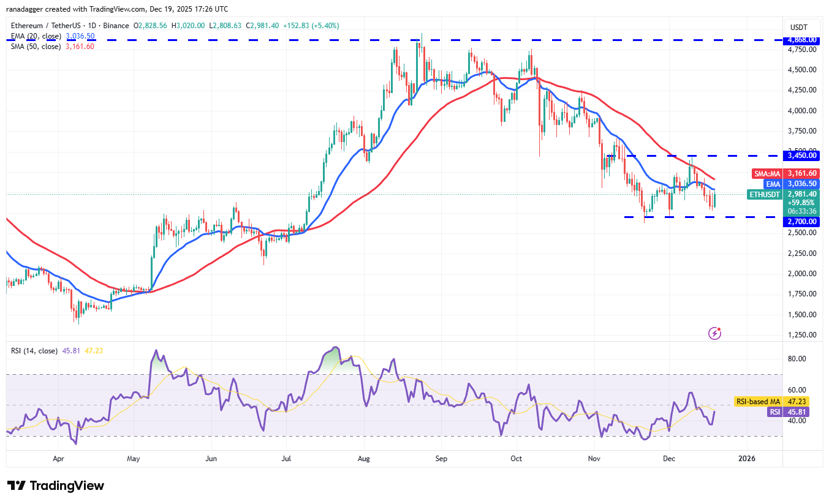This screenshot has height=504, width=829.
Task: Open symbol search via Ethereum / TetherUS label
Action: click(46, 26)
